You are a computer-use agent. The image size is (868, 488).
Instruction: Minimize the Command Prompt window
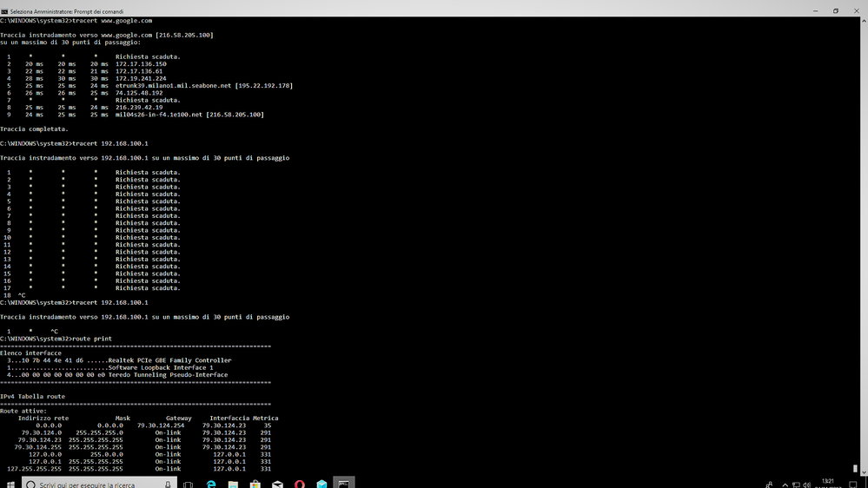pos(815,10)
